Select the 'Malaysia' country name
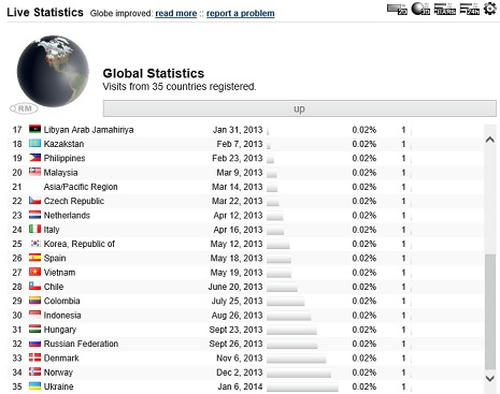 point(61,173)
